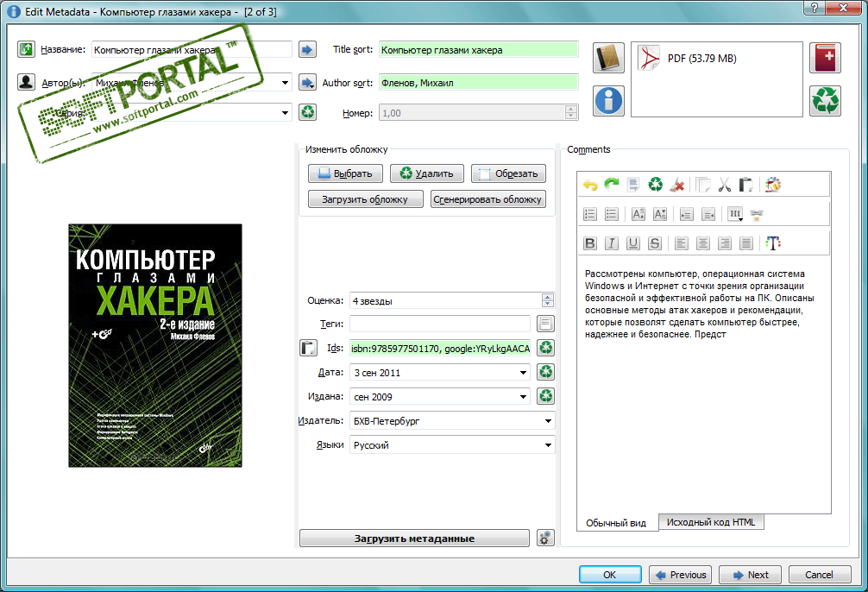
Task: Clear the series with the recycle icon
Action: click(307, 112)
